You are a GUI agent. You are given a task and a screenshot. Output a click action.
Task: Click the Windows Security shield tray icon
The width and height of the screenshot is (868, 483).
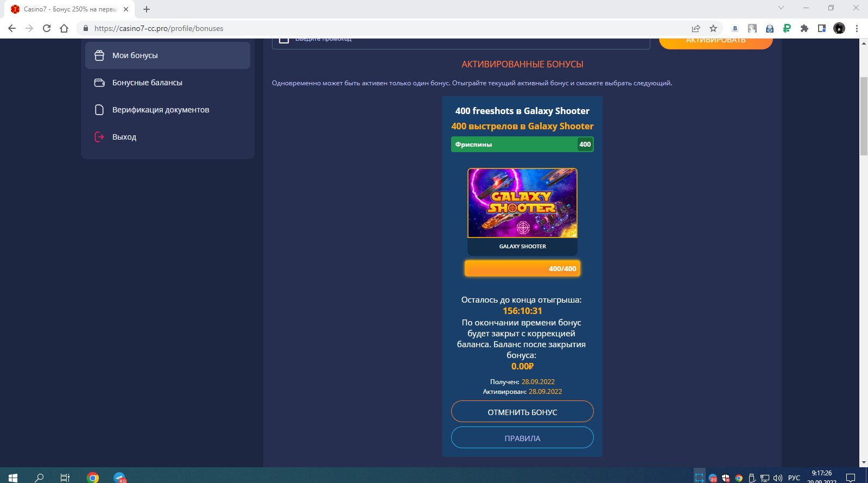point(726,478)
